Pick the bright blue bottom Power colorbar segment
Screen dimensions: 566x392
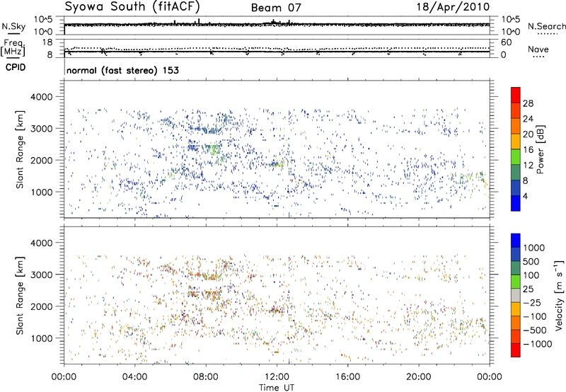(516, 203)
